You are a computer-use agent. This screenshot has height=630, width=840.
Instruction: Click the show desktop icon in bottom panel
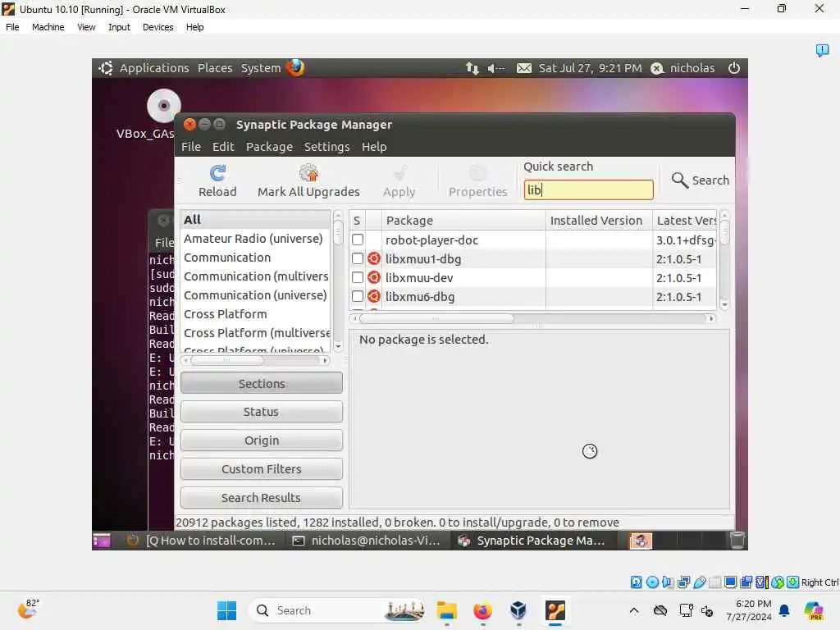(101, 541)
